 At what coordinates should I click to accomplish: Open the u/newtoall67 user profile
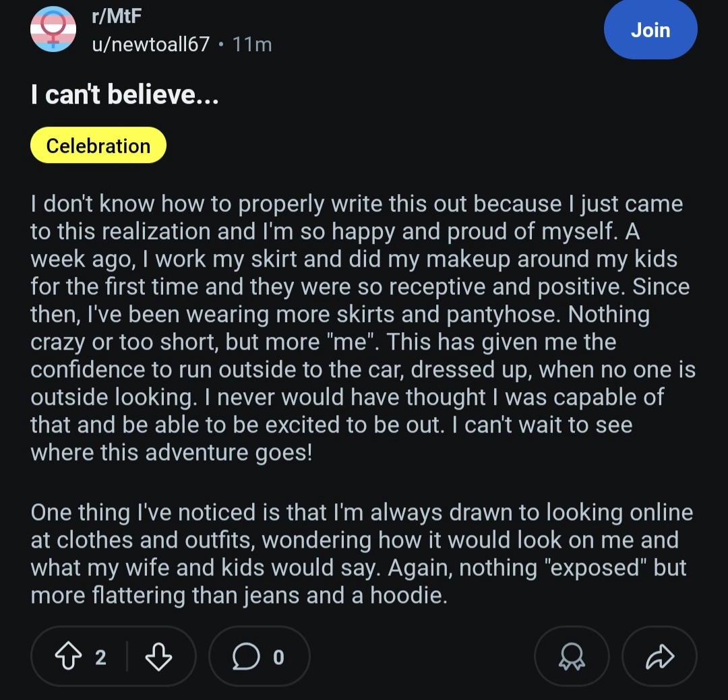pos(150,44)
